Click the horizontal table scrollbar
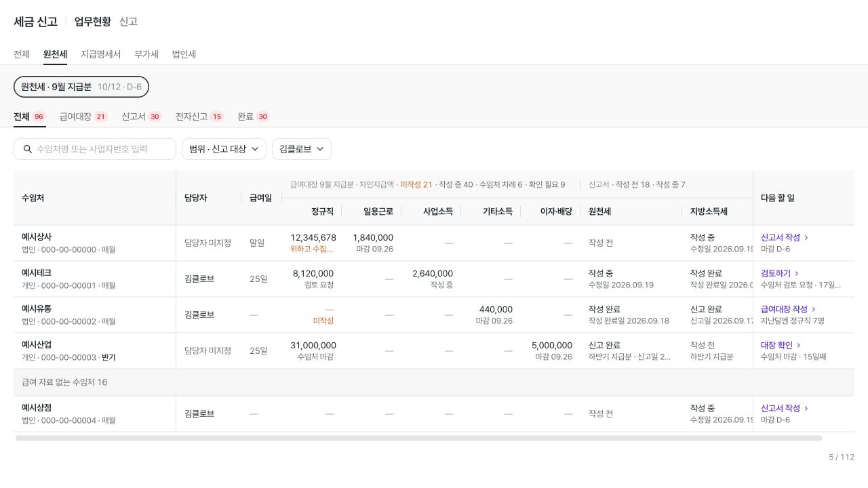Screen dimensions: 868x488 pyautogui.click(x=419, y=439)
